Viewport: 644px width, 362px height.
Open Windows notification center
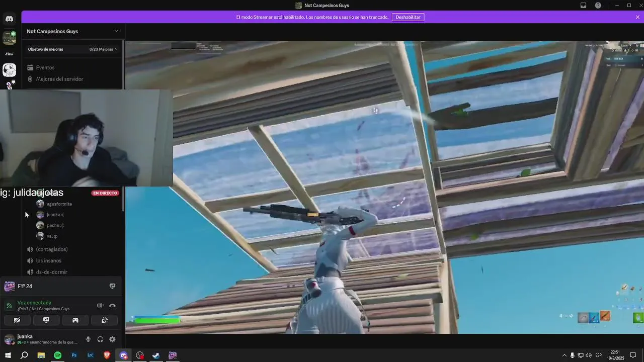[x=633, y=355]
